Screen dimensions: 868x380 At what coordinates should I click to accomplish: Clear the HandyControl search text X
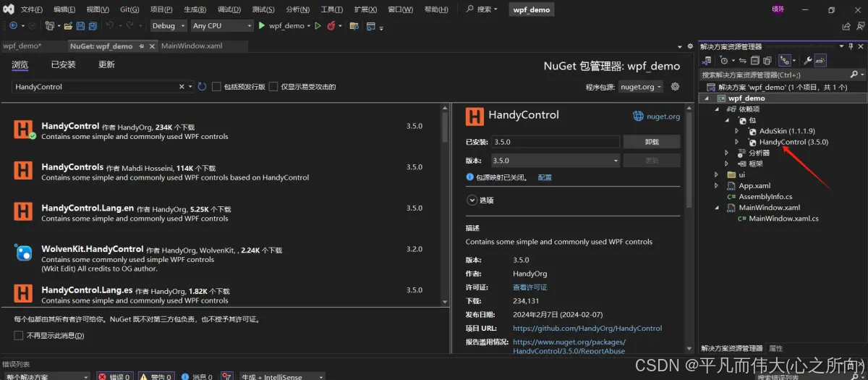(x=182, y=87)
